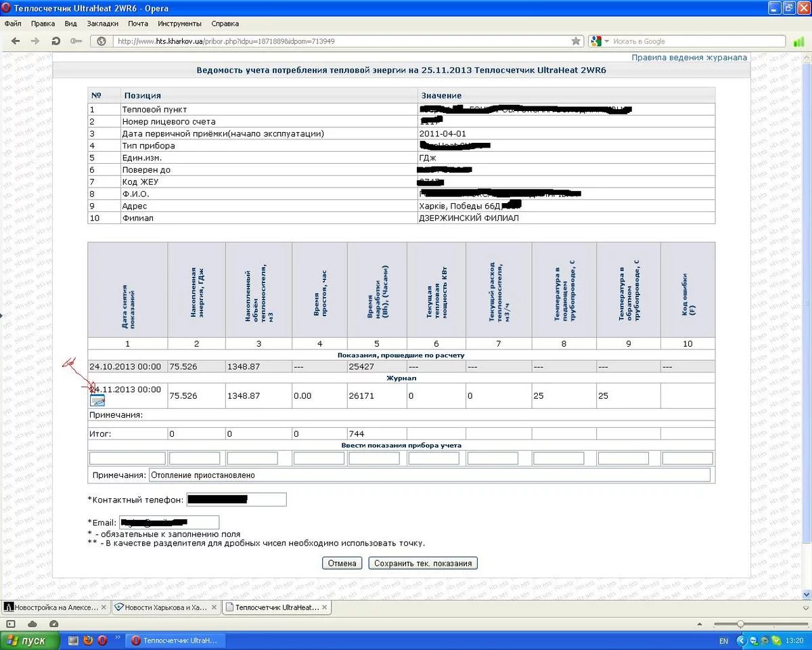Click the Opera Turbo speedometer icon
Viewport: 812px width, 650px height.
coord(53,624)
